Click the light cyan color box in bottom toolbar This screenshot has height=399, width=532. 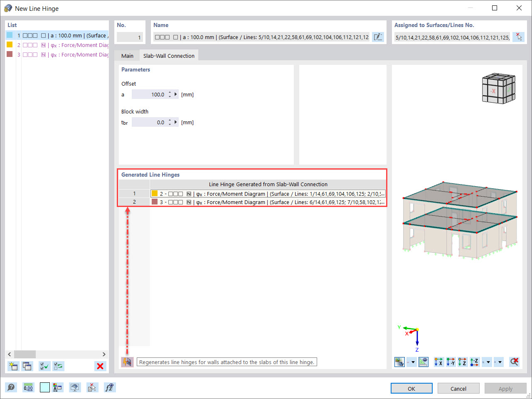pos(45,387)
